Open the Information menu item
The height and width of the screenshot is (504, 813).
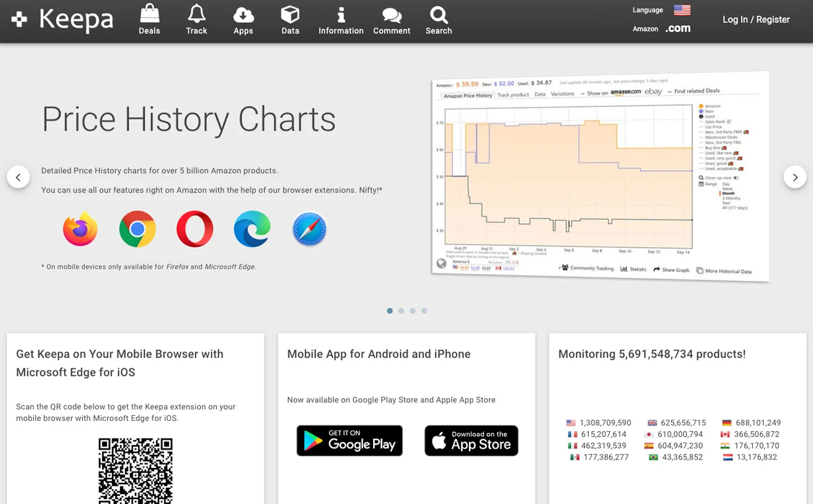(x=341, y=20)
